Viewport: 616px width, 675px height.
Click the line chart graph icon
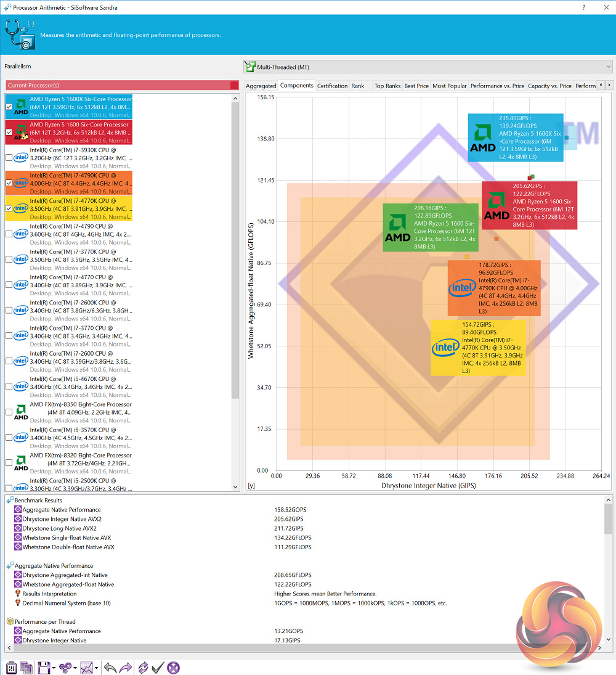click(86, 668)
